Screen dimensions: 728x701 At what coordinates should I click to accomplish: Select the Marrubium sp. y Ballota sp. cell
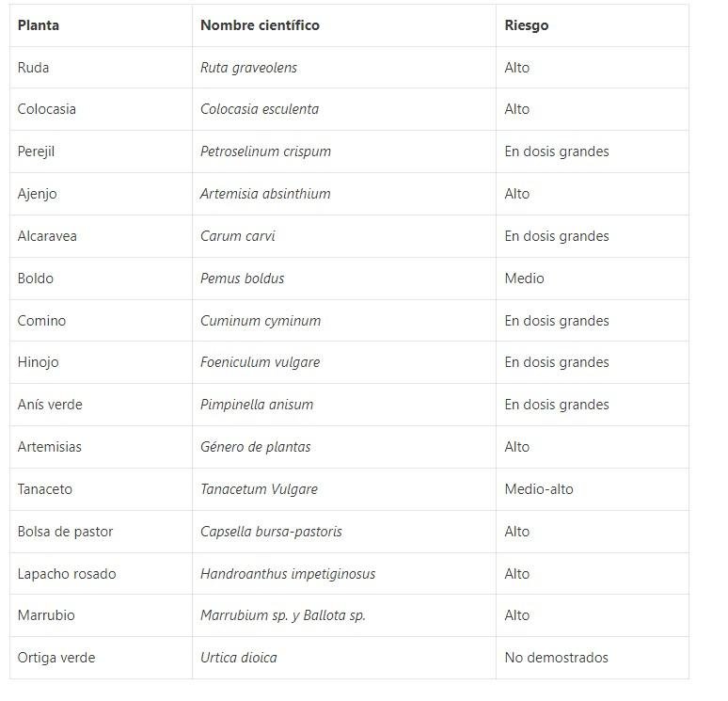(282, 615)
